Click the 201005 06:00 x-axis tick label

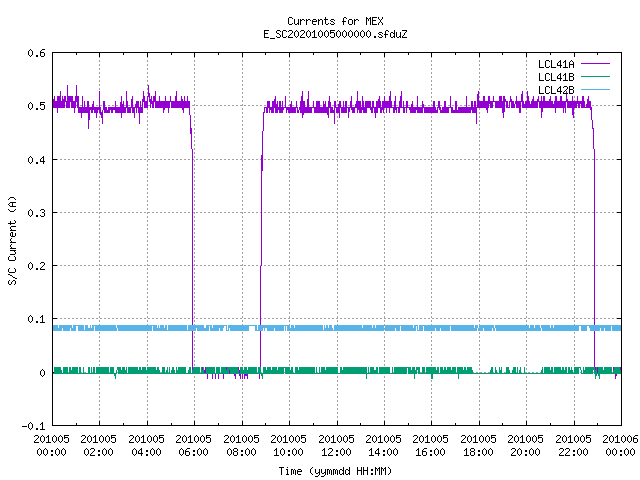[x=193, y=445]
